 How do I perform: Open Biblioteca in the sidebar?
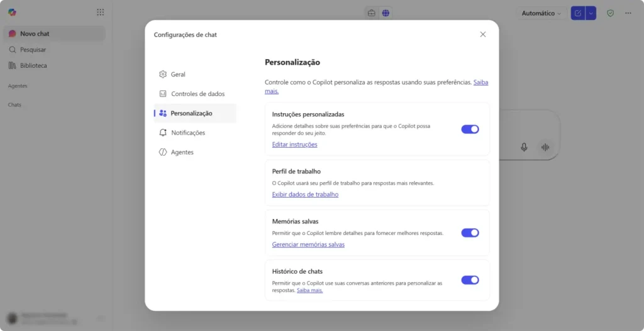click(x=54, y=65)
